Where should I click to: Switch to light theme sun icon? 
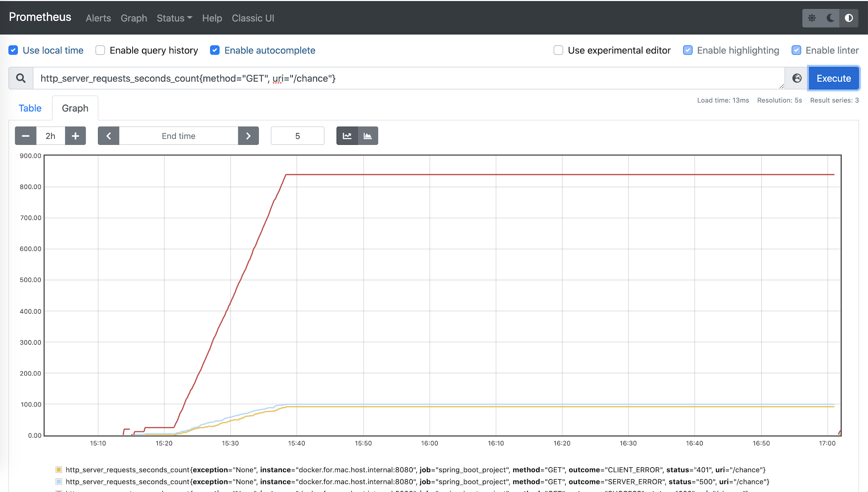click(812, 18)
